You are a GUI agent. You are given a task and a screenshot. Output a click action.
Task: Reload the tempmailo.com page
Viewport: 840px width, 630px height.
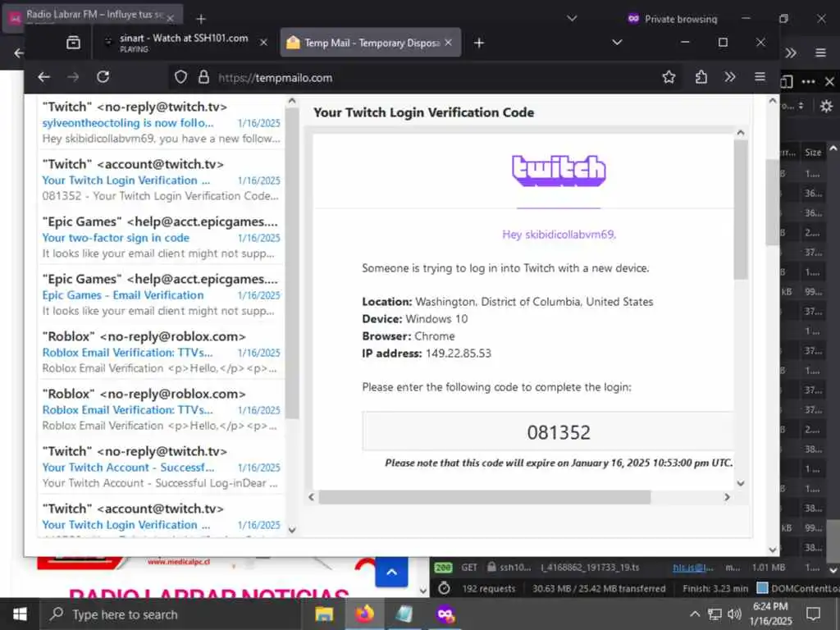point(103,76)
